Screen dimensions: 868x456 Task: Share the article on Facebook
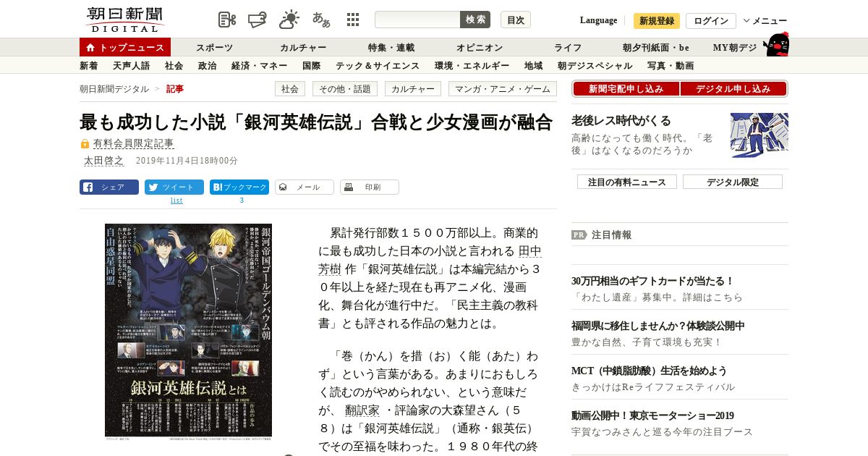(x=109, y=187)
